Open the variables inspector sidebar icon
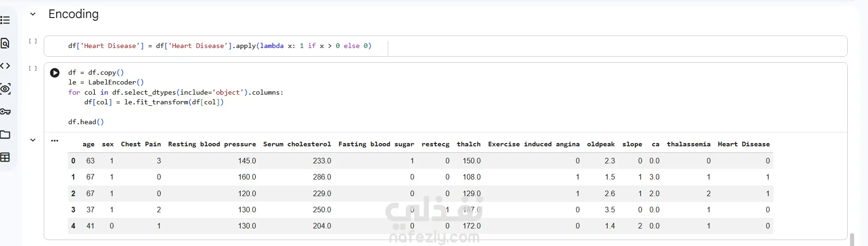Viewport: 868px width, 246px height. [x=5, y=89]
